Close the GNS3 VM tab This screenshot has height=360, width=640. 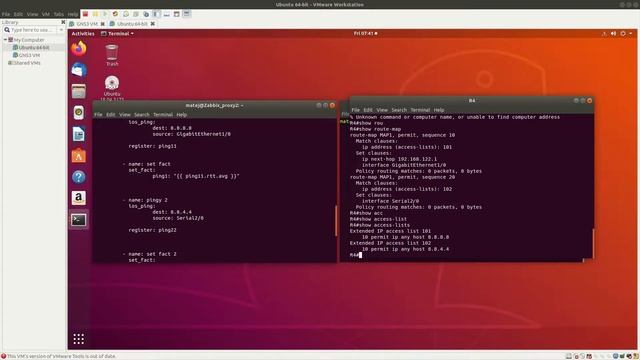tap(102, 24)
